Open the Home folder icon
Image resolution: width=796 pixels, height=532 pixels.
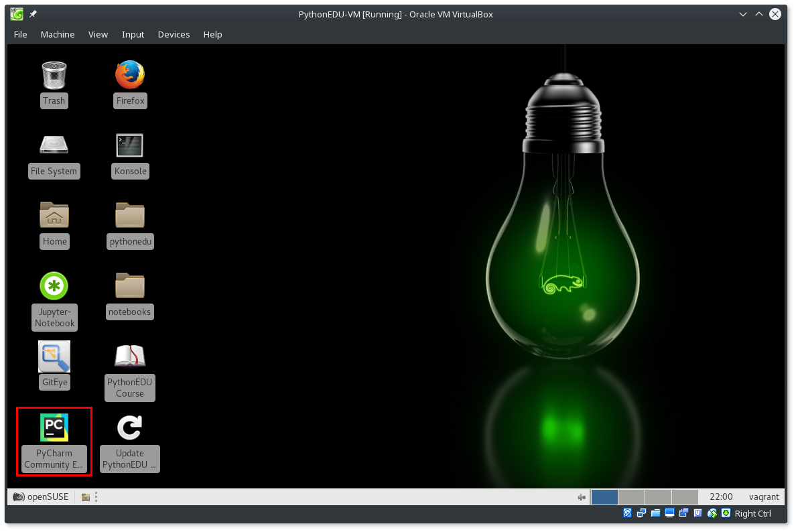tap(54, 214)
